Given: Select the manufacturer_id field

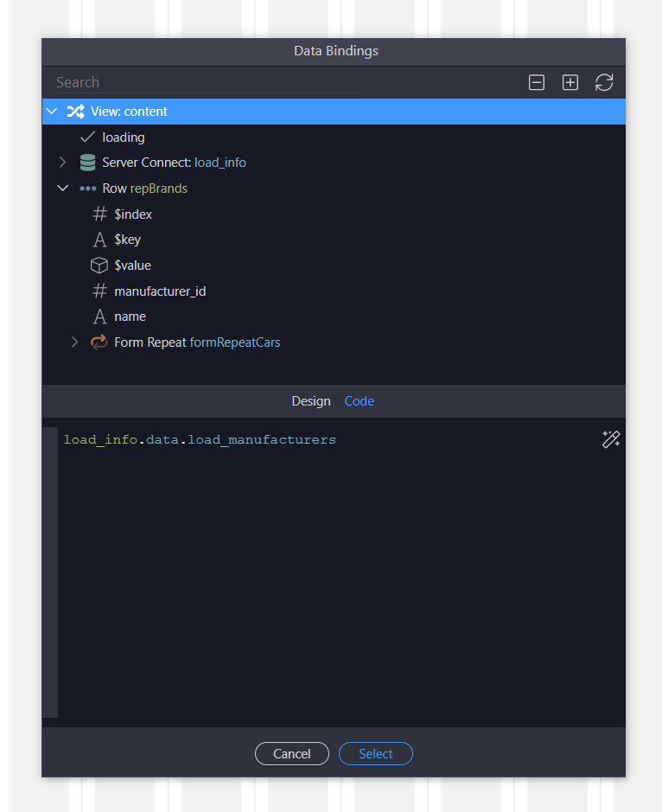Looking at the screenshot, I should 160,291.
